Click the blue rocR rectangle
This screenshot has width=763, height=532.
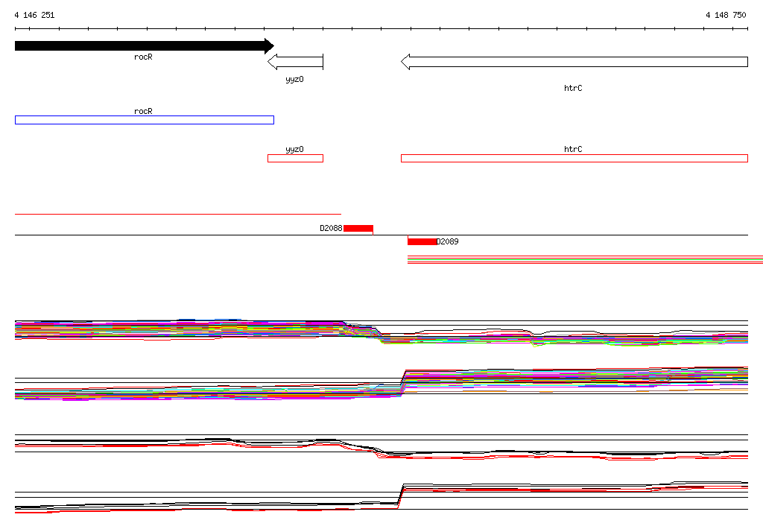145,120
